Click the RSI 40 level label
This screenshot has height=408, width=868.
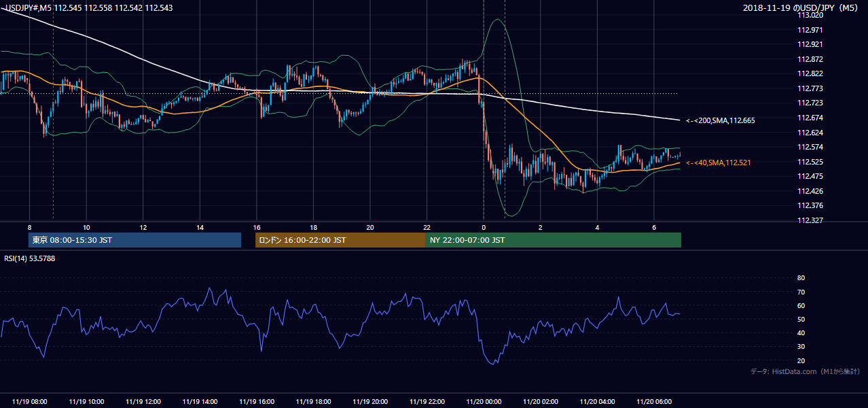(x=801, y=333)
